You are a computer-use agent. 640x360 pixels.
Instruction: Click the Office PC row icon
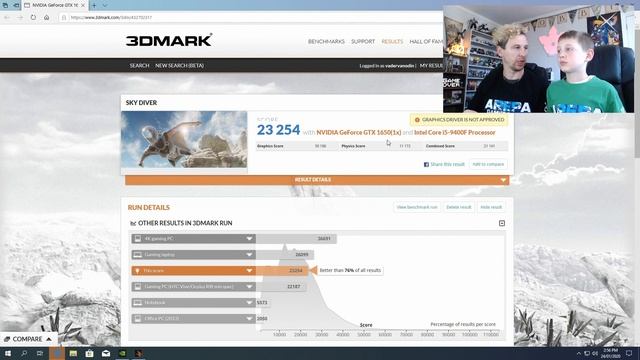click(x=138, y=318)
